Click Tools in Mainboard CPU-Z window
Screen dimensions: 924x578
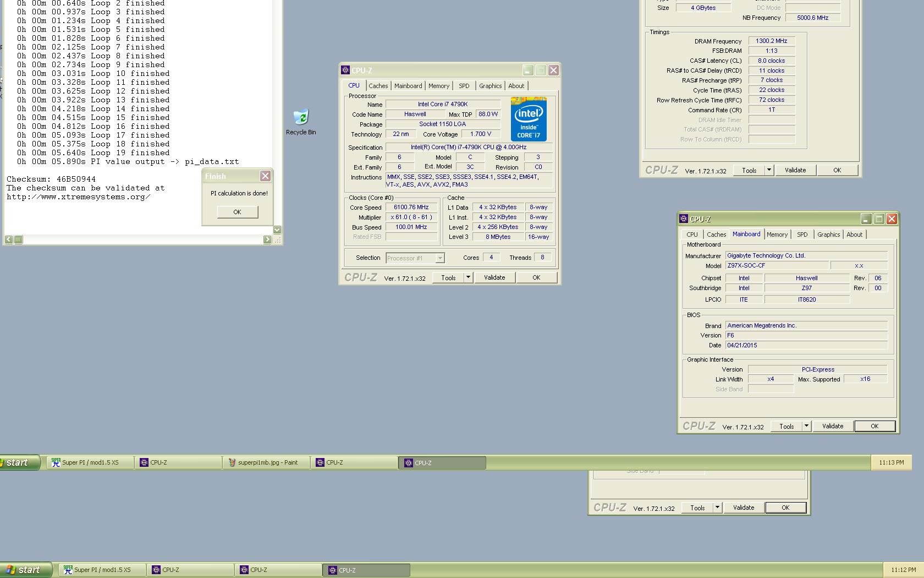[787, 426]
